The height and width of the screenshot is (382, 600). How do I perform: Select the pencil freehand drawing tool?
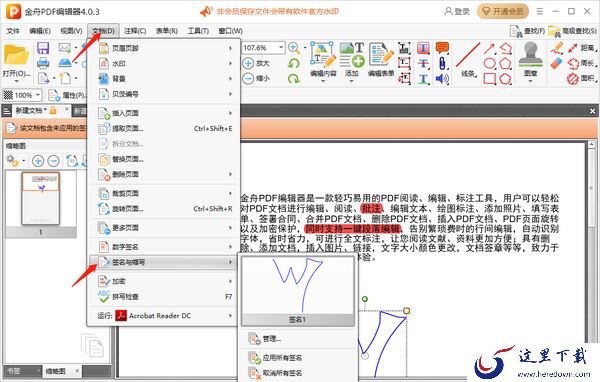[557, 48]
